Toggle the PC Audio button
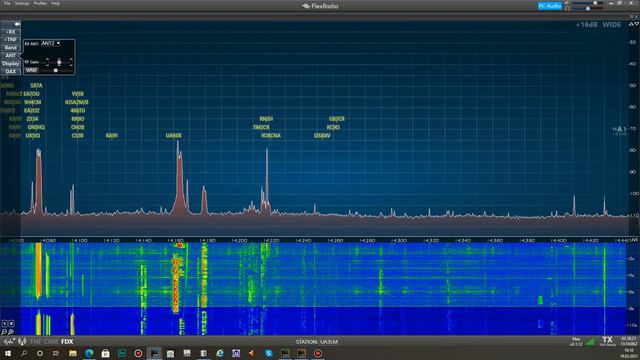The height and width of the screenshot is (360, 640). point(550,6)
